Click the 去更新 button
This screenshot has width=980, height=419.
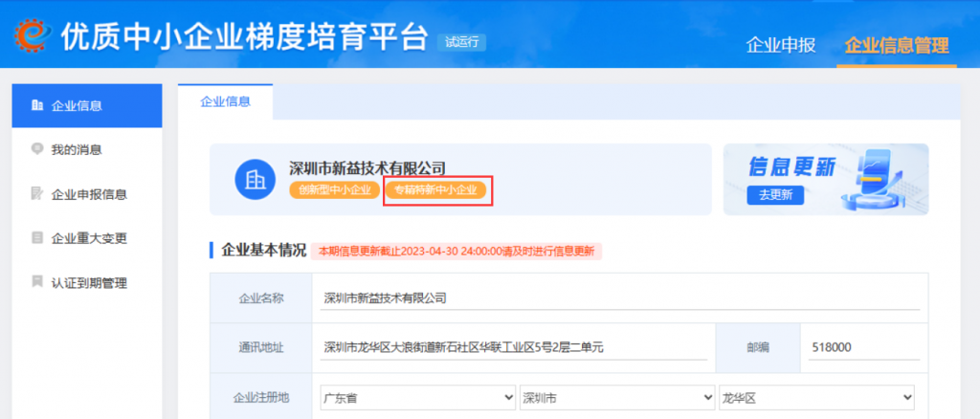tap(775, 195)
